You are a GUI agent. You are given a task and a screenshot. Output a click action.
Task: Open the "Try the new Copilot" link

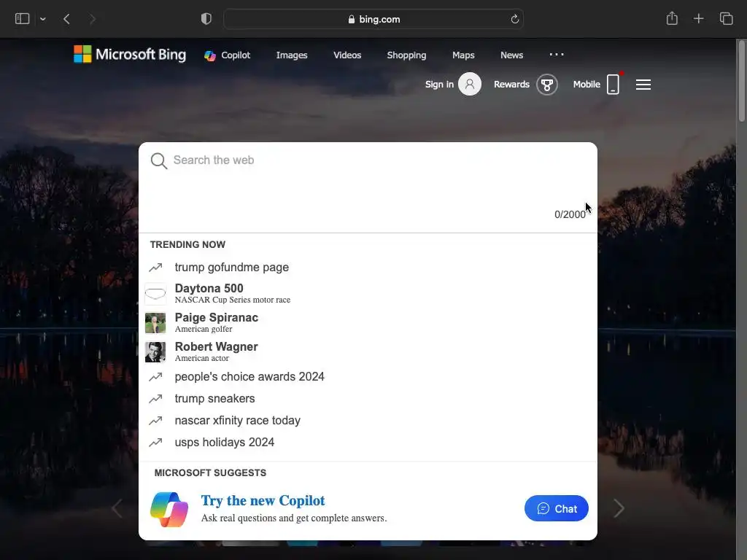click(x=263, y=500)
